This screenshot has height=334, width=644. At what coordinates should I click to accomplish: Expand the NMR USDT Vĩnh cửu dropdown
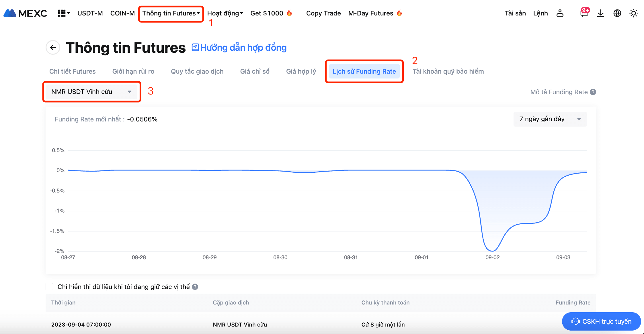tap(92, 92)
